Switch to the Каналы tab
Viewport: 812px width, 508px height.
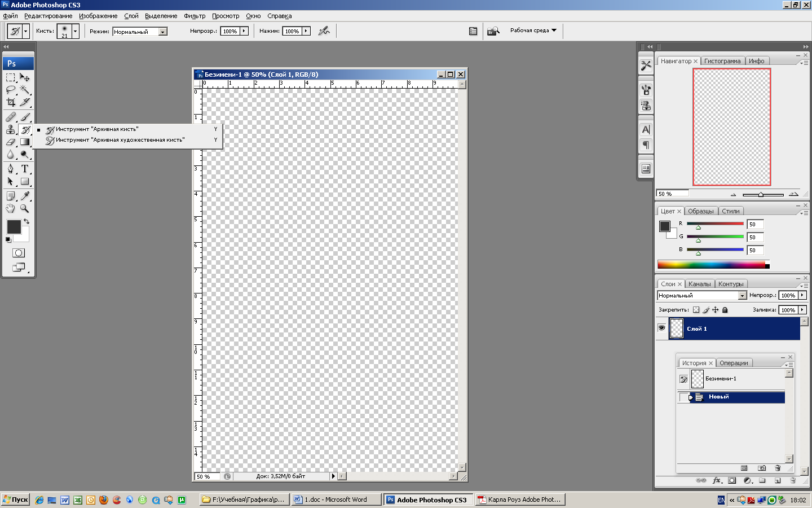click(x=699, y=284)
